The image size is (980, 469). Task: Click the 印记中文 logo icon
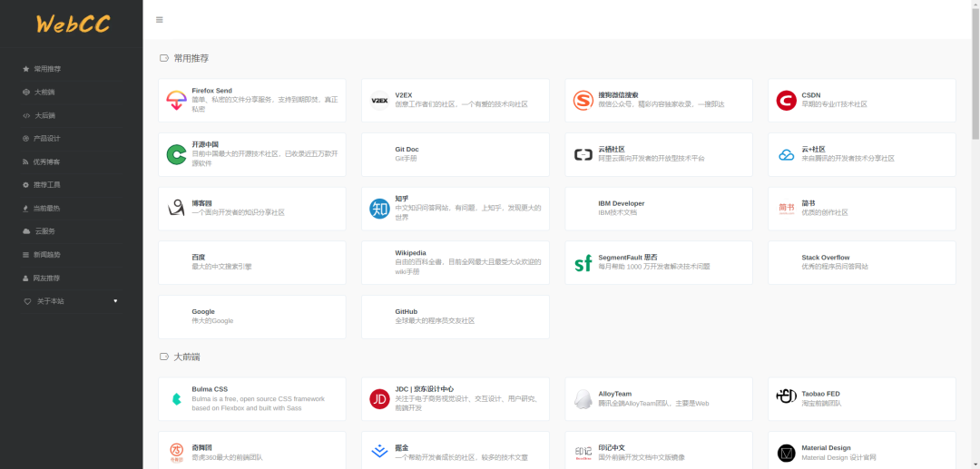coord(583,452)
